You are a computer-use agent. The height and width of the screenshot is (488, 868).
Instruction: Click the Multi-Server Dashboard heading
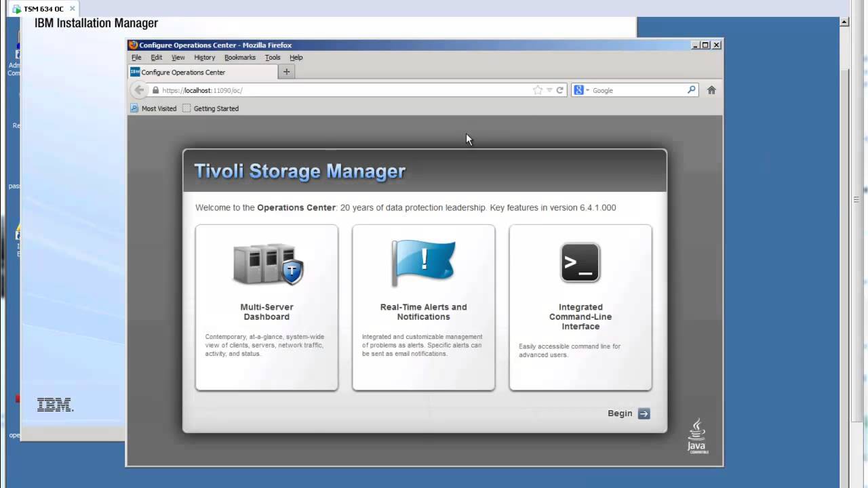pyautogui.click(x=267, y=312)
